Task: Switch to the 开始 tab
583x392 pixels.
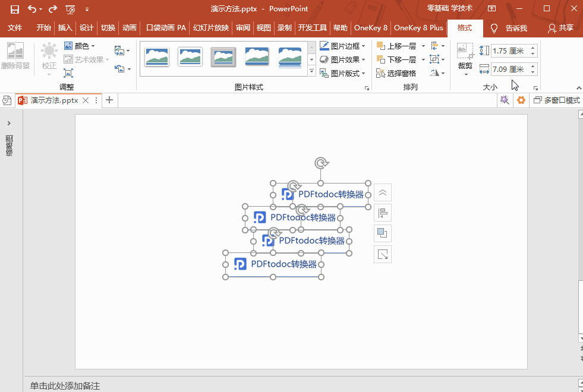Action: (43, 28)
